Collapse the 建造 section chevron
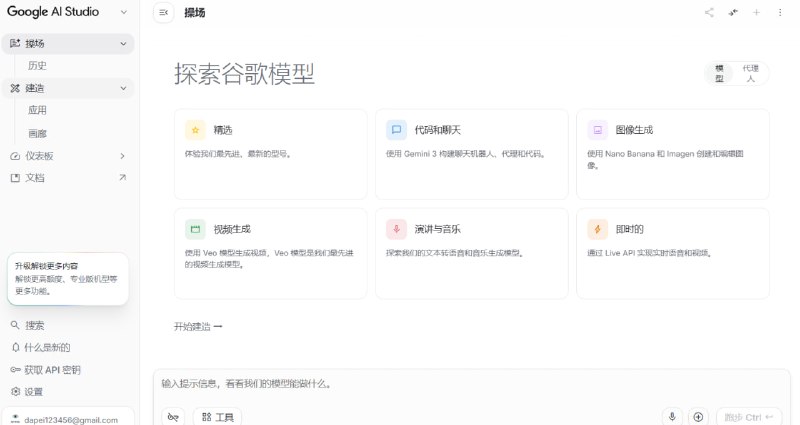 pyautogui.click(x=123, y=88)
